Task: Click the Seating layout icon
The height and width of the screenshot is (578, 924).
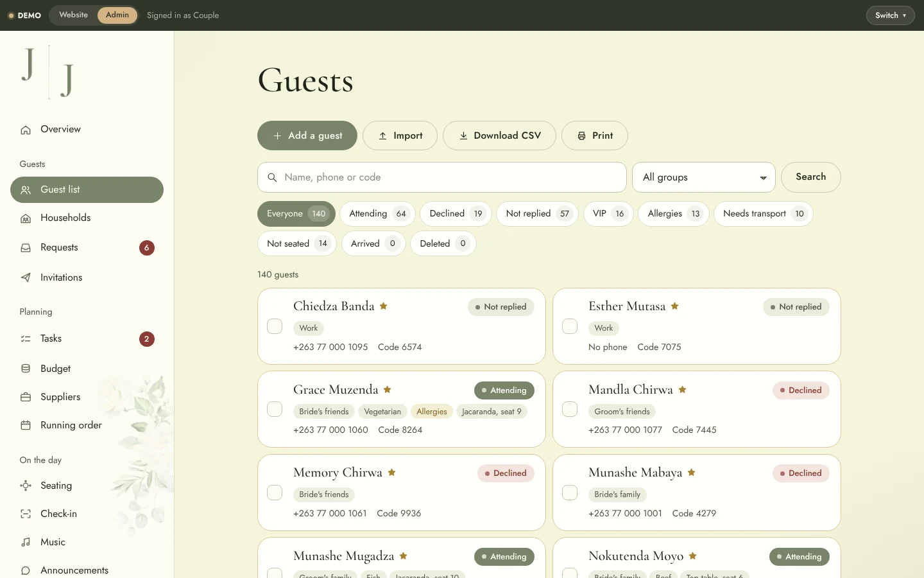Action: (x=26, y=486)
